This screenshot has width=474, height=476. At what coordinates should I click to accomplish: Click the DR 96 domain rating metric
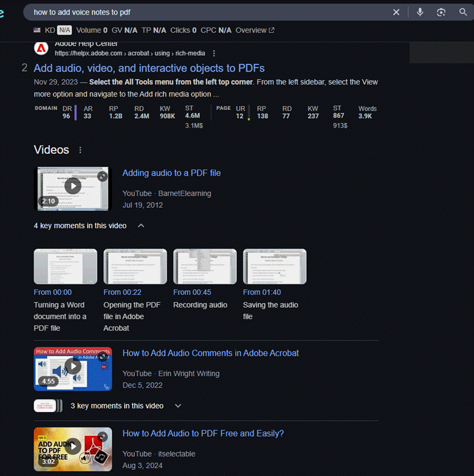pos(67,112)
